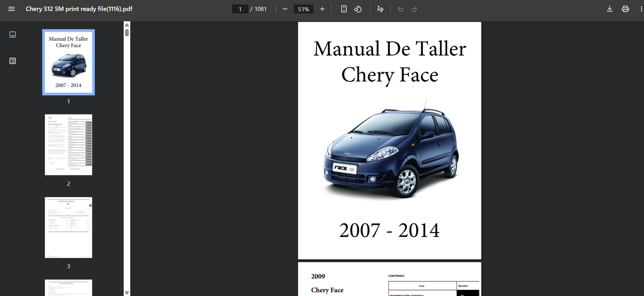Download the PDF file

pyautogui.click(x=610, y=9)
